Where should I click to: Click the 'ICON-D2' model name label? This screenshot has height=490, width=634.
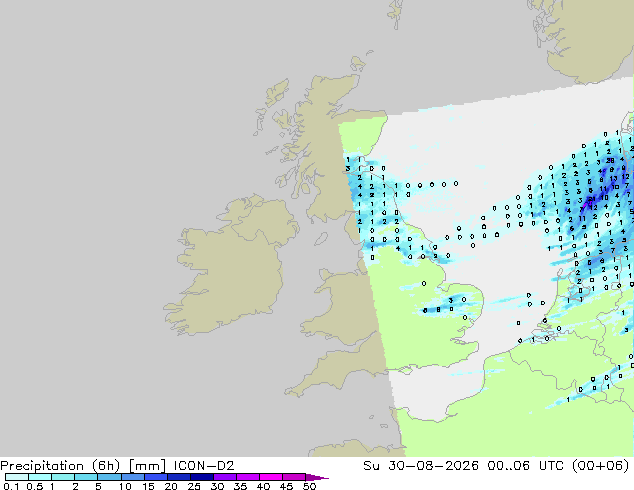pos(204,466)
